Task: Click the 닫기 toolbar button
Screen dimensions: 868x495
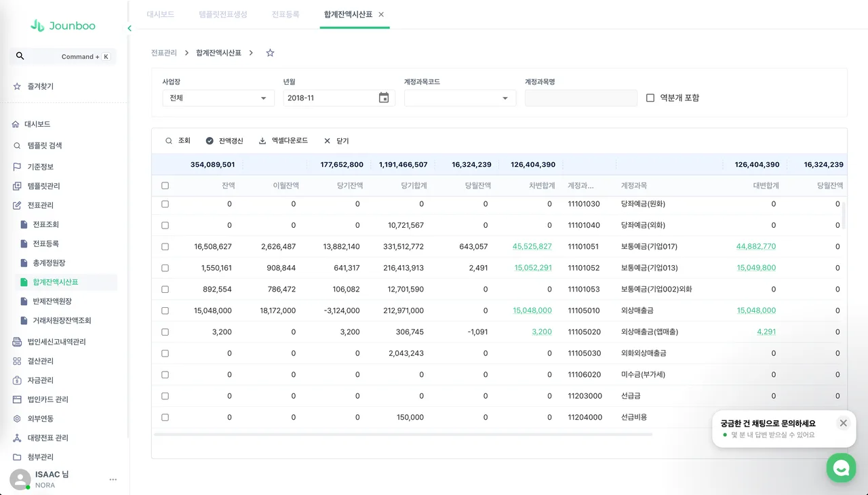Action: click(x=336, y=141)
